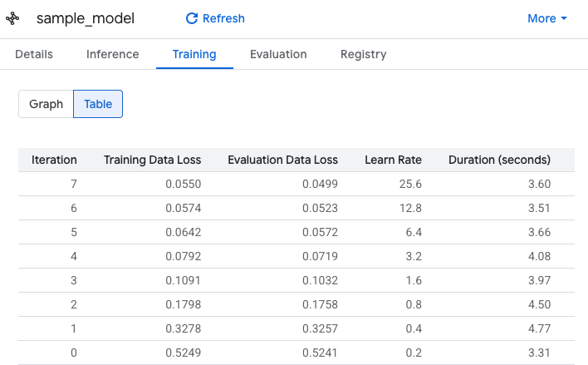Click the model icon beside sample_model
This screenshot has width=588, height=365.
tap(12, 18)
